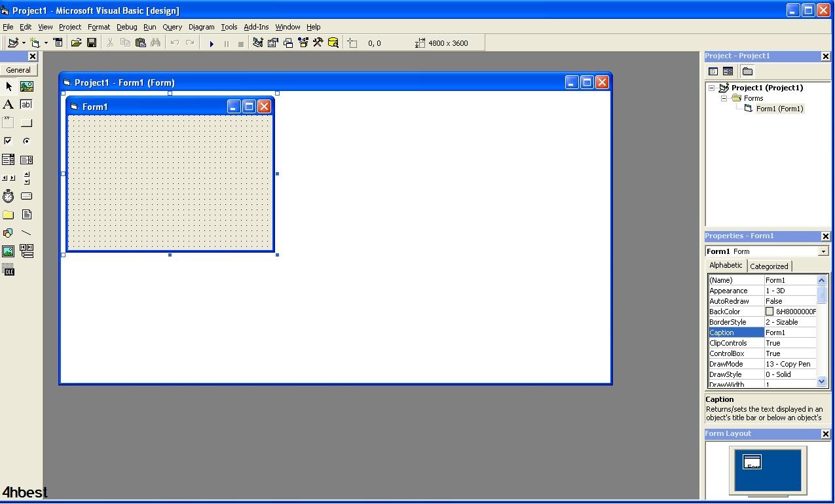Toggle Folders in Project Explorer

[x=747, y=71]
